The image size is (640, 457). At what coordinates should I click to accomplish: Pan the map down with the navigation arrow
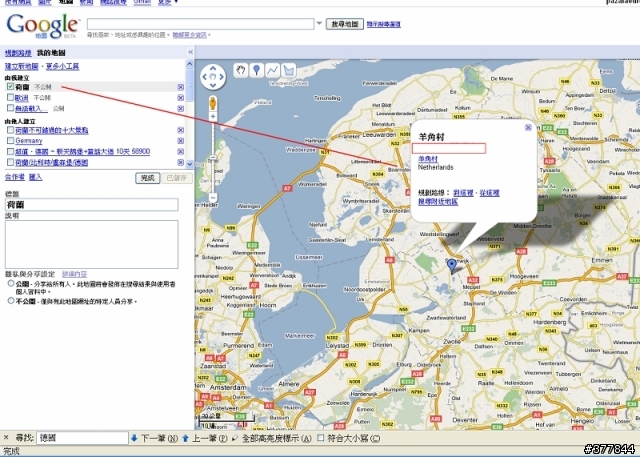click(x=213, y=85)
